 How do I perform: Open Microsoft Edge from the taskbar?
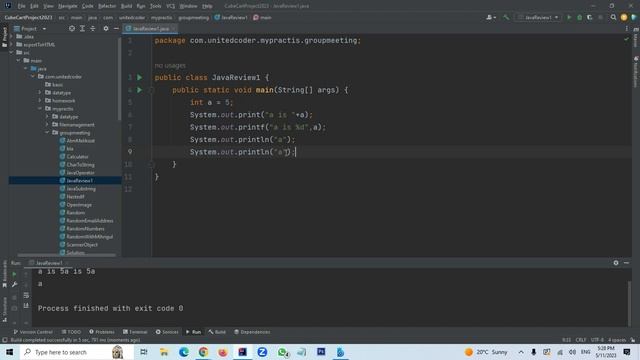[x=184, y=352]
